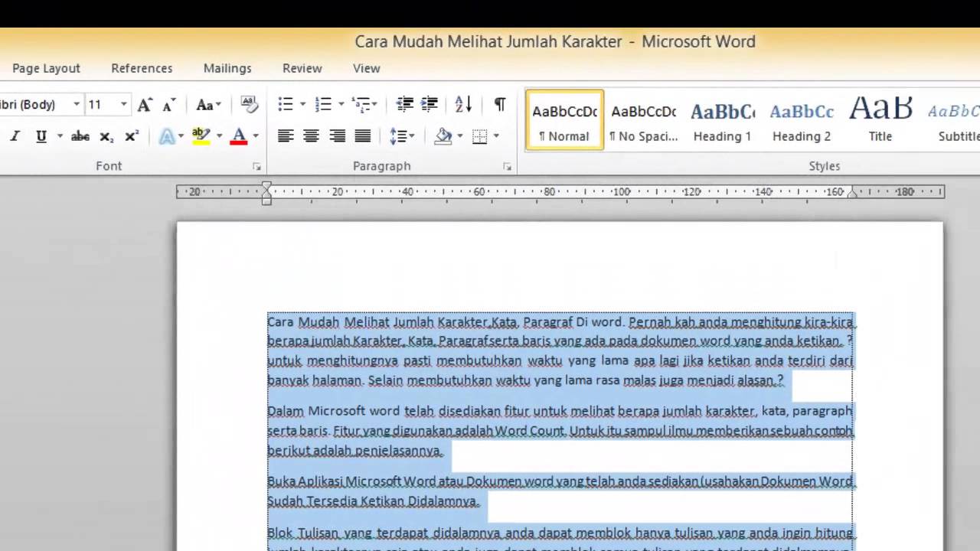Viewport: 980px width, 551px height.
Task: Apply the Subtitle style
Action: pos(952,120)
